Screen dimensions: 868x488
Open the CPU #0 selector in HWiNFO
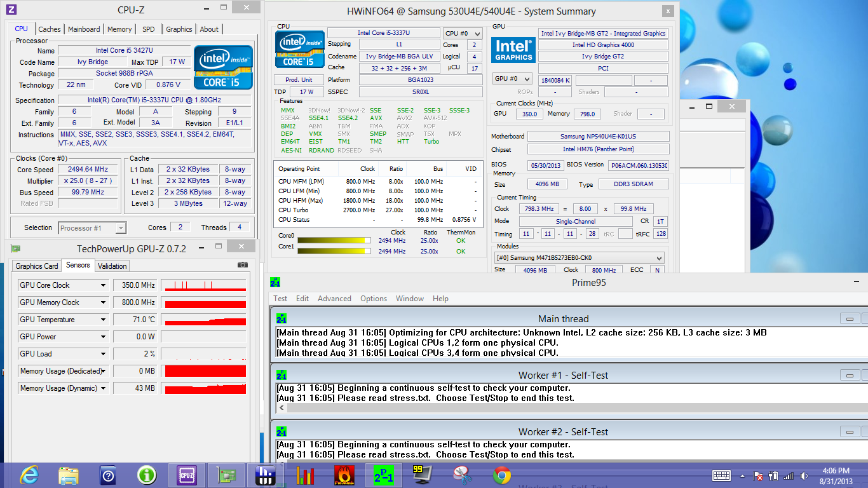click(462, 33)
